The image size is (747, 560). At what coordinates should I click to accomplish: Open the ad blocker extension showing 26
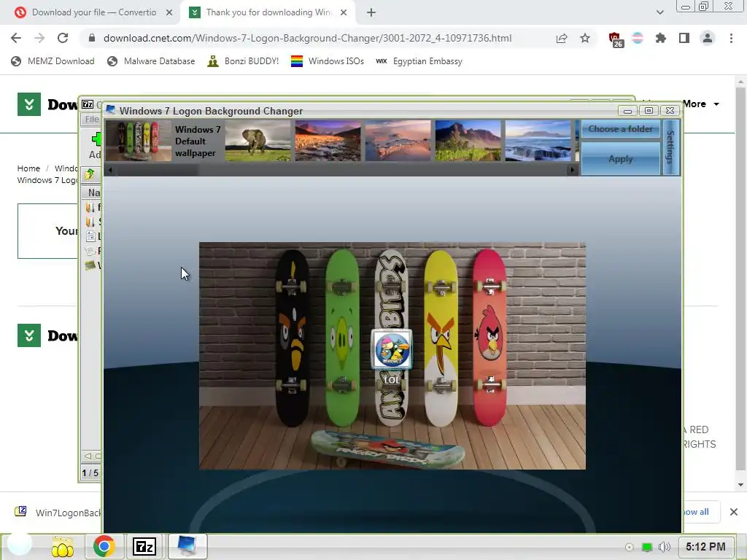tap(616, 39)
